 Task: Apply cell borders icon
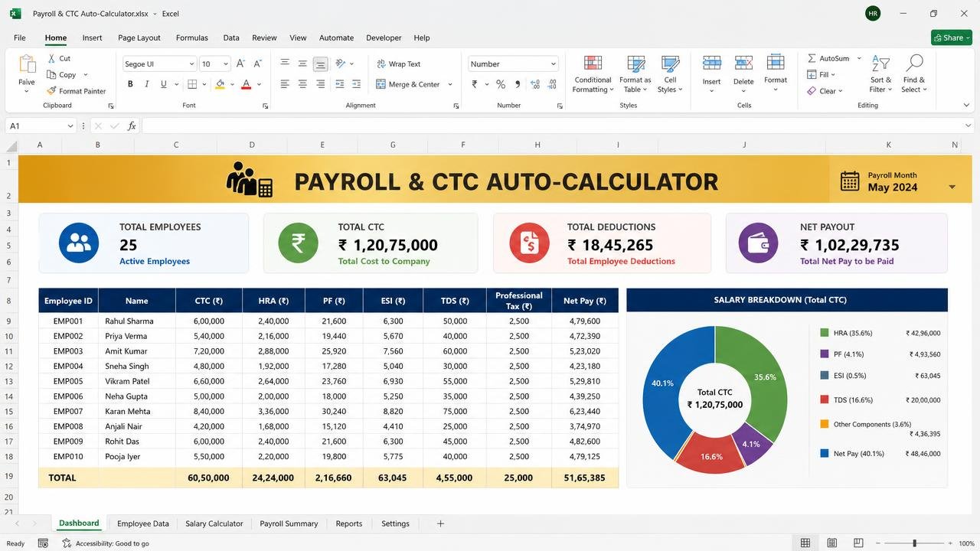(x=192, y=84)
